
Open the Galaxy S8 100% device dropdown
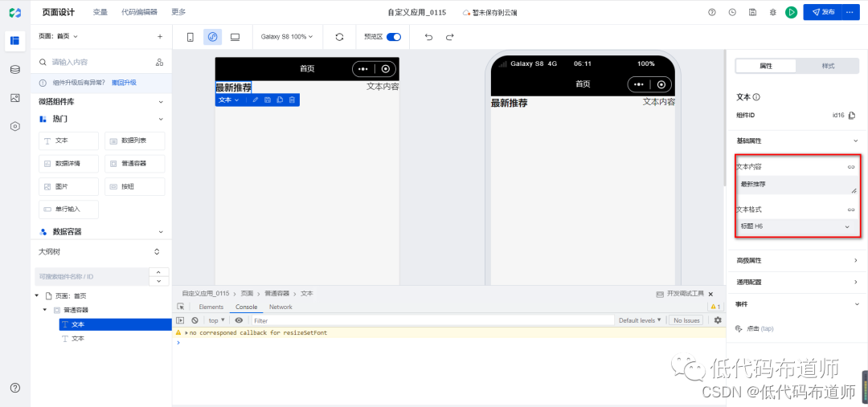point(287,37)
